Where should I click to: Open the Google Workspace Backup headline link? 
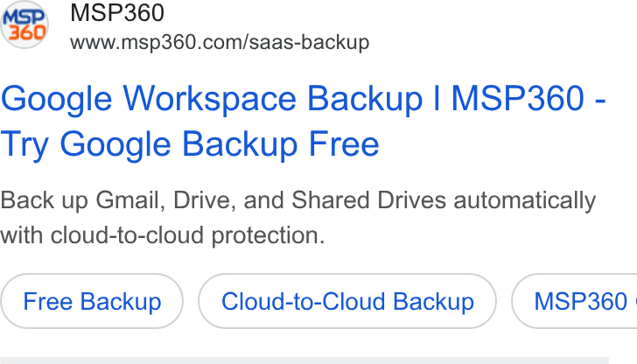click(303, 121)
